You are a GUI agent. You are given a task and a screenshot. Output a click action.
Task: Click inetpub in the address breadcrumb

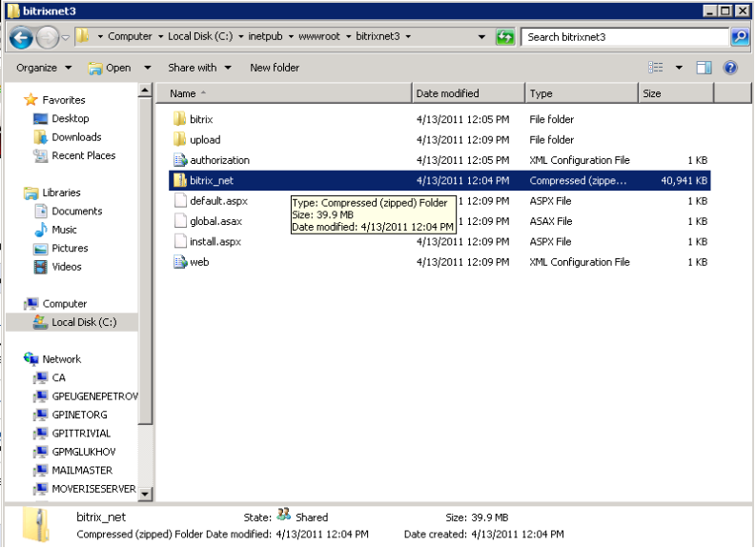(265, 36)
